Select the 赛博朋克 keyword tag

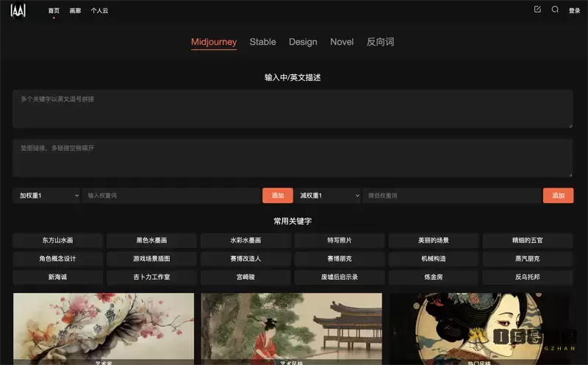[x=340, y=259]
